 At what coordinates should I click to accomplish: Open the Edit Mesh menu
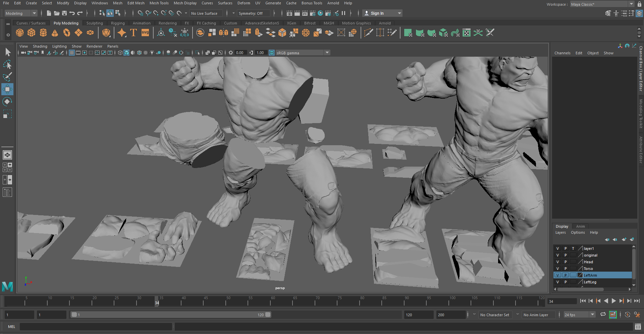(136, 3)
